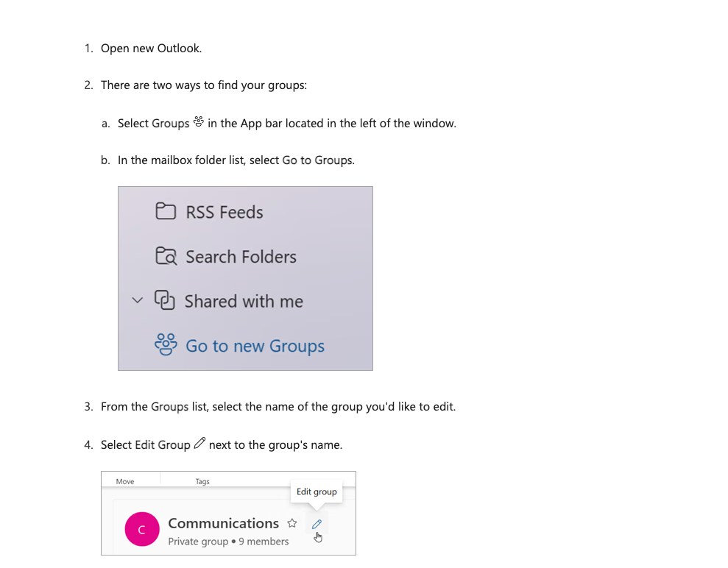Switch to the Move tab
The image size is (728, 568).
coord(124,480)
